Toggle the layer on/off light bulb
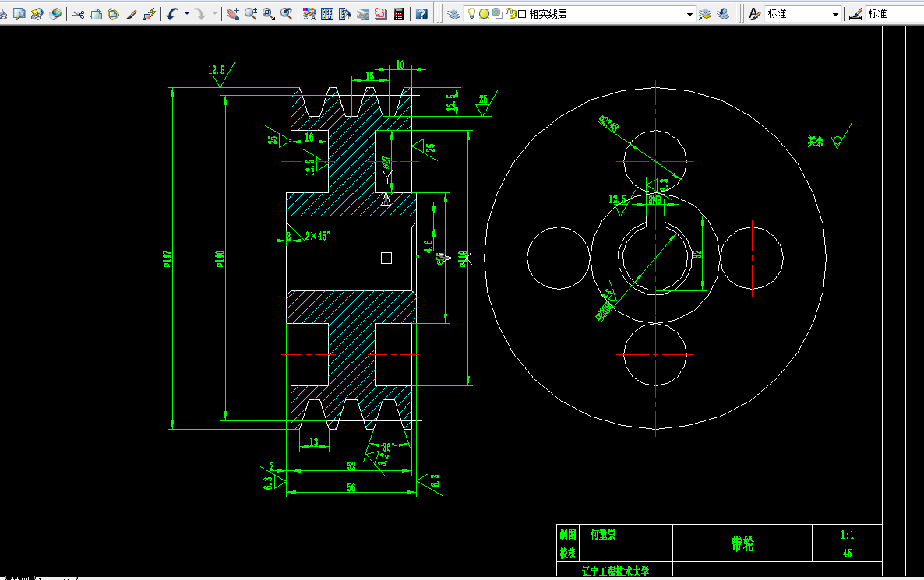Viewport: 924px width, 580px height. click(x=471, y=13)
